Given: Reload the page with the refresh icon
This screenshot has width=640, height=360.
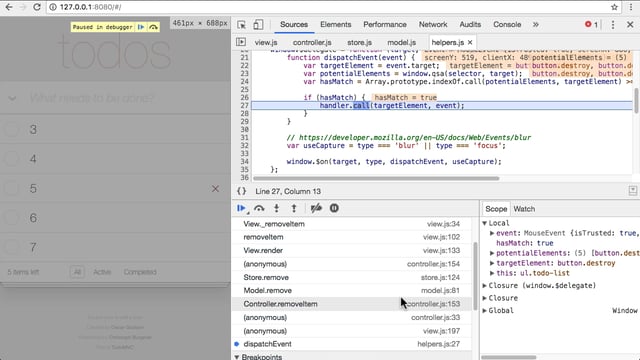Looking at the screenshot, I should tap(37, 7).
